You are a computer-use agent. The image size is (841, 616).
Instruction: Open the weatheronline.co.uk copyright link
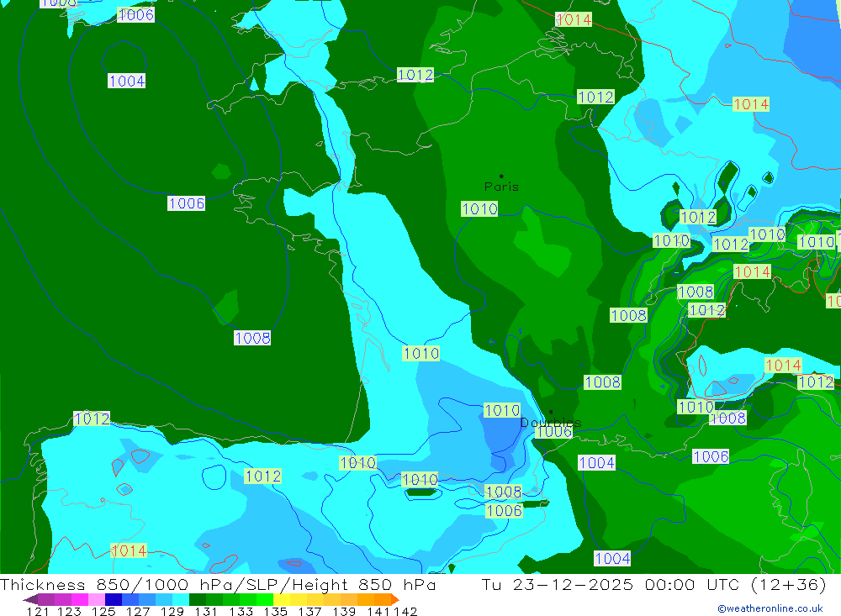(x=770, y=608)
